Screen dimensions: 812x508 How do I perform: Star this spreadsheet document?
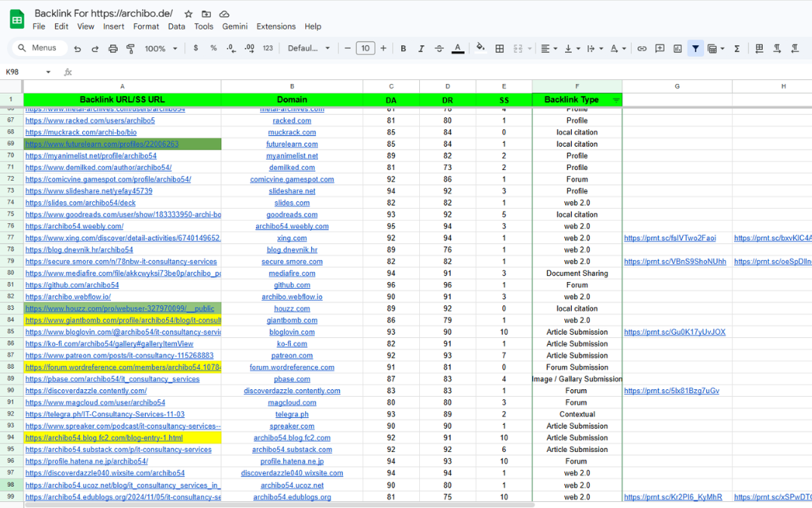click(188, 14)
